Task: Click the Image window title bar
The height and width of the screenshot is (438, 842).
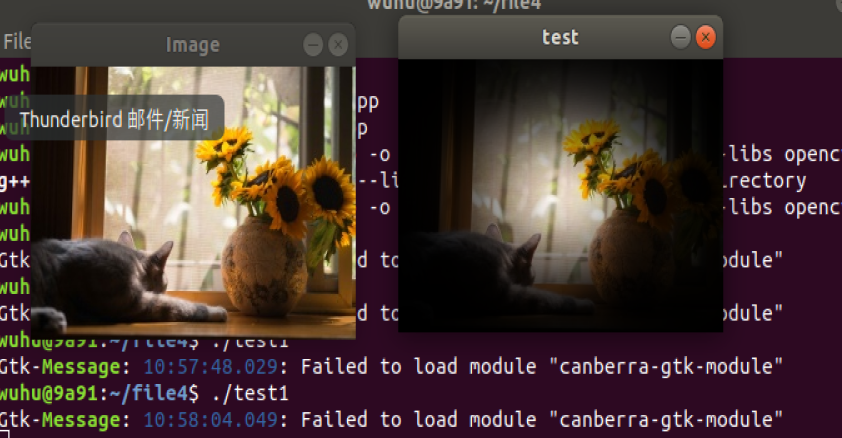Action: (x=193, y=45)
